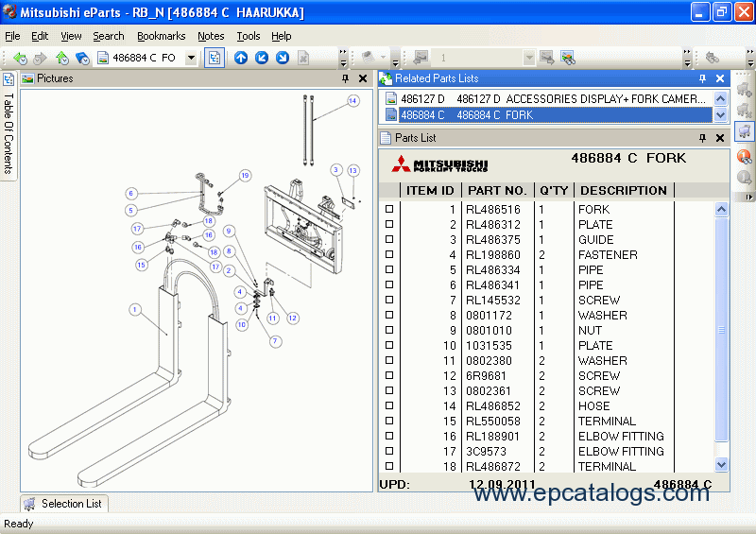
Task: Open the Edit menu
Action: [40, 36]
